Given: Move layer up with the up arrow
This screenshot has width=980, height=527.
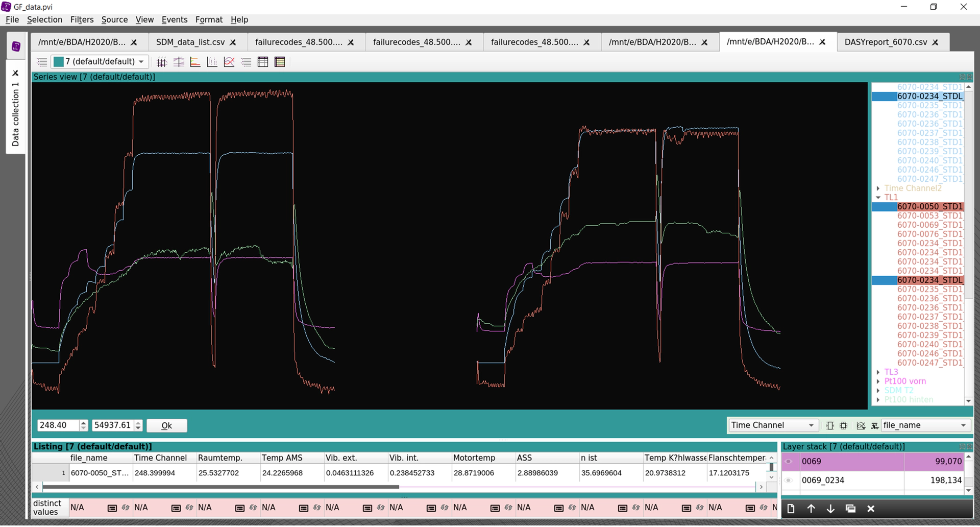Looking at the screenshot, I should [x=811, y=509].
